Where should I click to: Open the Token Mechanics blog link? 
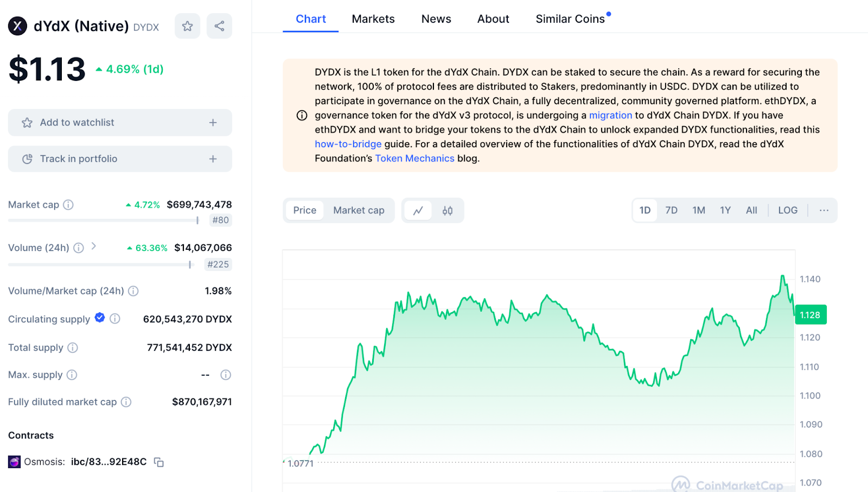pyautogui.click(x=415, y=159)
